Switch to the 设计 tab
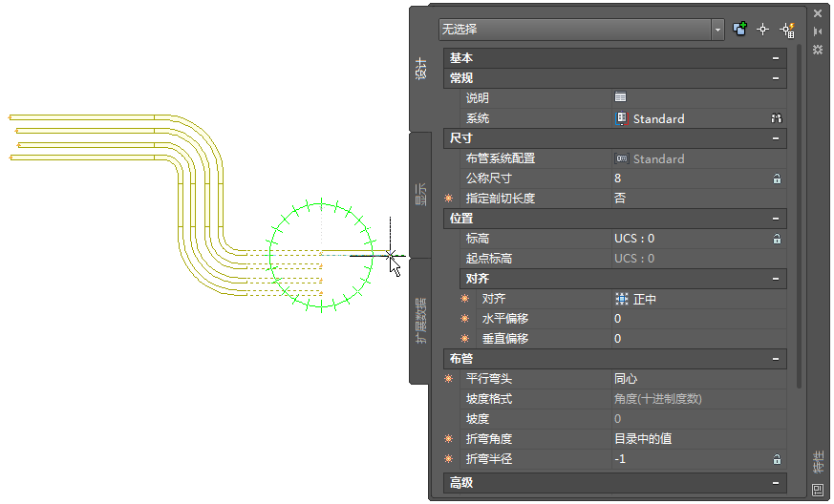This screenshot has height=504, width=834. tap(420, 69)
